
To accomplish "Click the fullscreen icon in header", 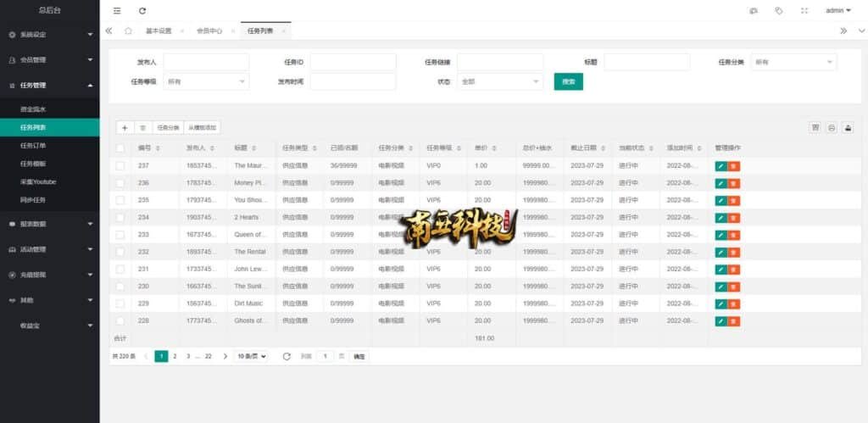I will [804, 10].
